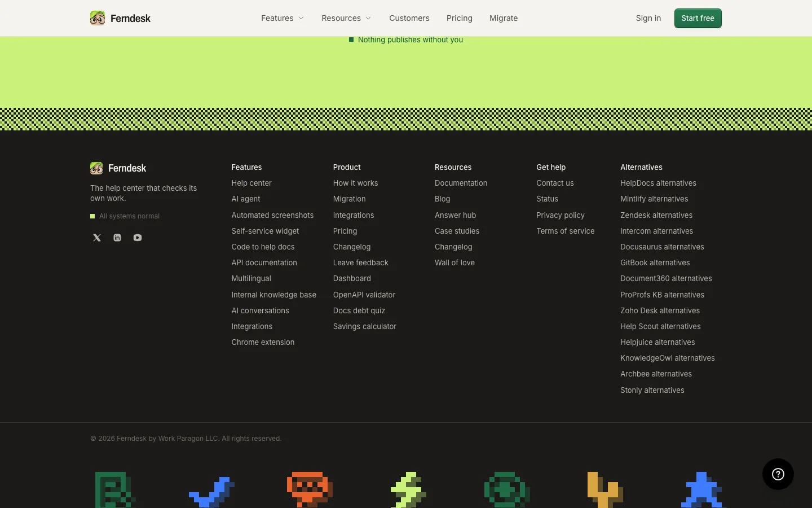This screenshot has width=812, height=508.
Task: Click the Sign in link
Action: [648, 18]
